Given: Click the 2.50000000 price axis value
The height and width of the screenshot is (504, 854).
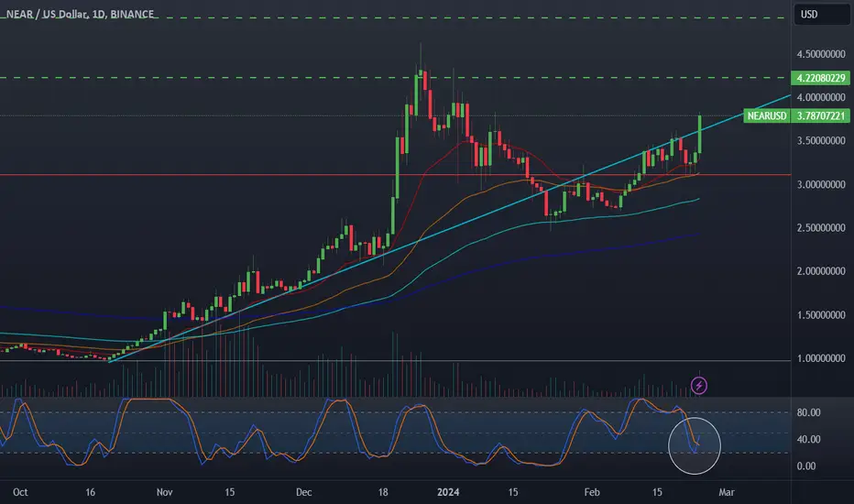Looking at the screenshot, I should (x=821, y=228).
